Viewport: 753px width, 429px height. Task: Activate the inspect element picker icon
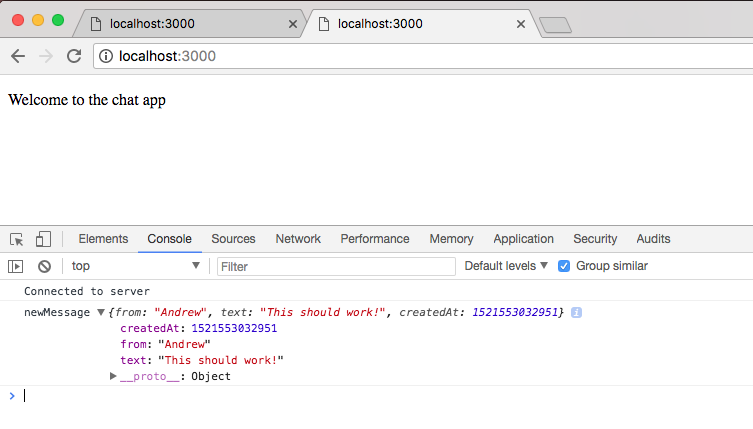tap(17, 239)
